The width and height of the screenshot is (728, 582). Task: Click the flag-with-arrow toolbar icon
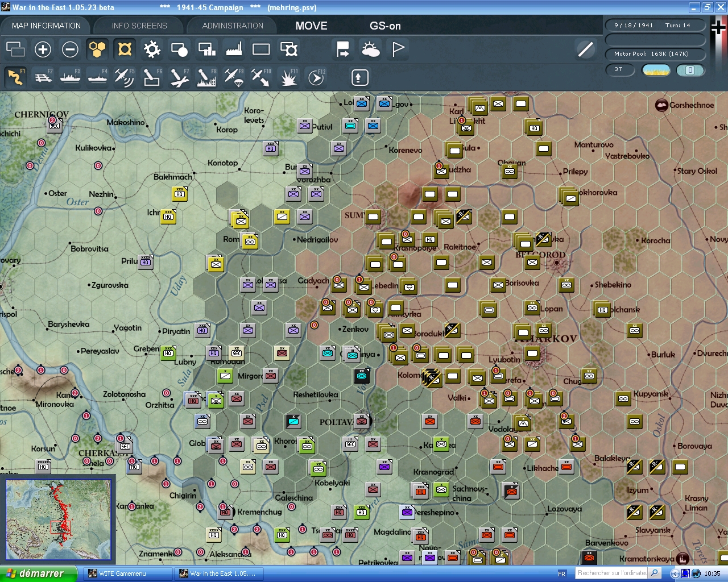[x=343, y=49]
